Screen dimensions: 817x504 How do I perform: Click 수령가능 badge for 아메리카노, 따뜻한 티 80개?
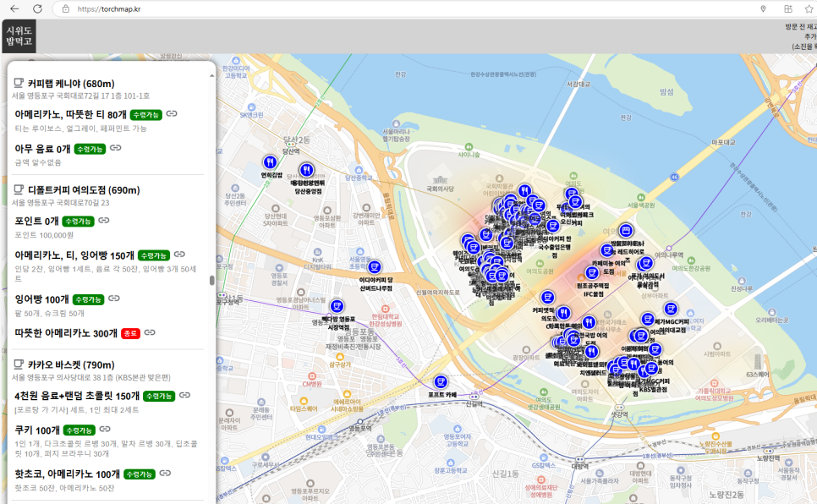pyautogui.click(x=145, y=115)
